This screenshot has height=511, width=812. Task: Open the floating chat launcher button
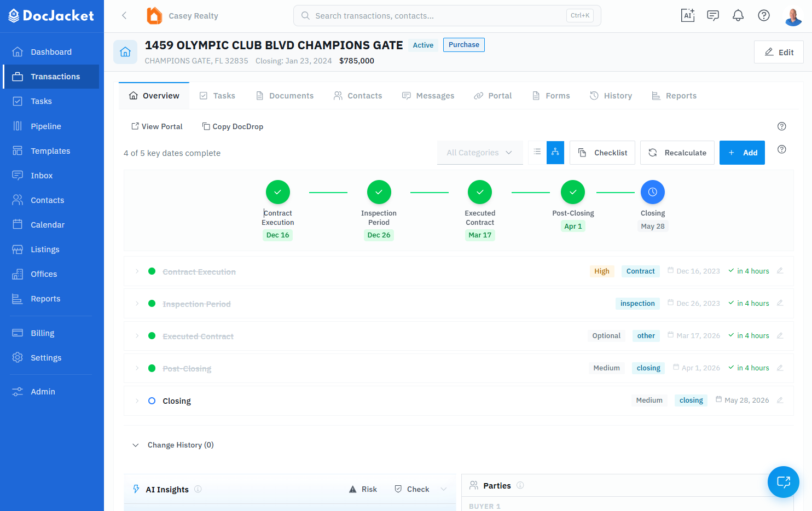(x=783, y=481)
